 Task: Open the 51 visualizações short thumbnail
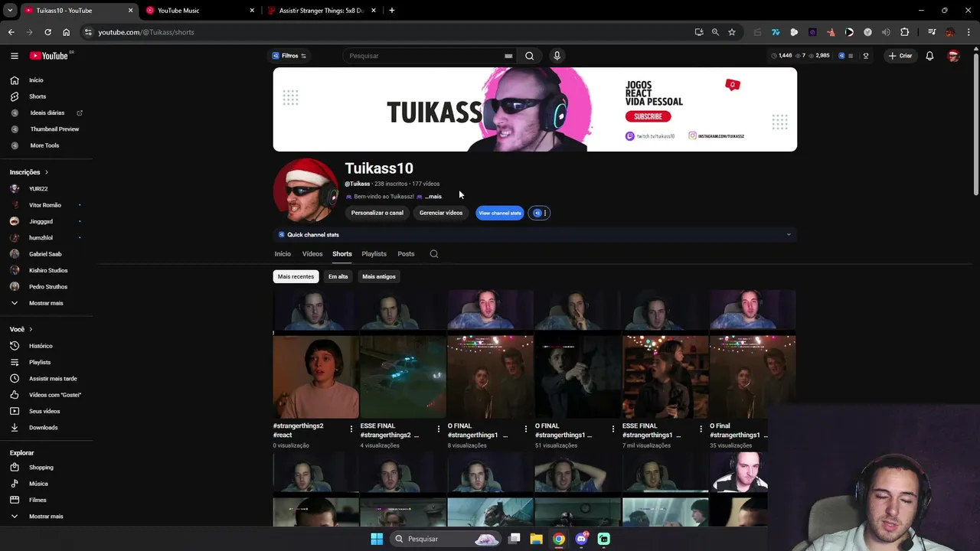[577, 354]
